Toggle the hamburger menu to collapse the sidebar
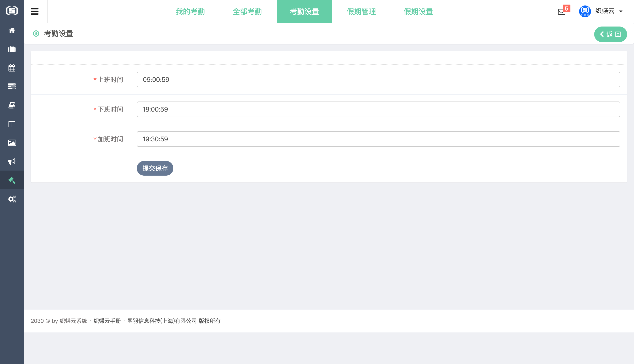634x364 pixels. pyautogui.click(x=35, y=11)
